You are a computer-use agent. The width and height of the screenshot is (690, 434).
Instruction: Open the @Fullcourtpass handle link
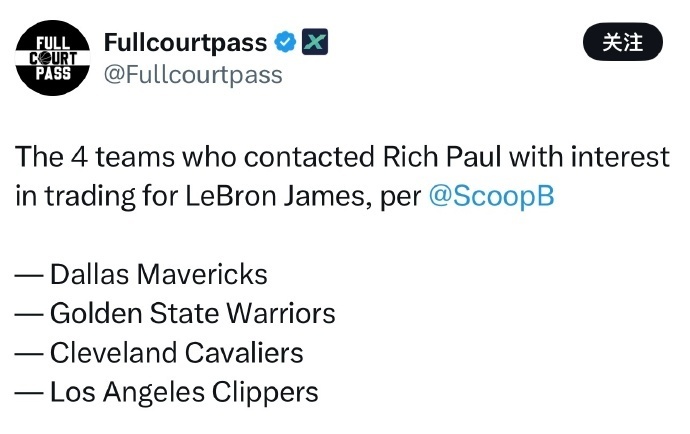tap(193, 74)
